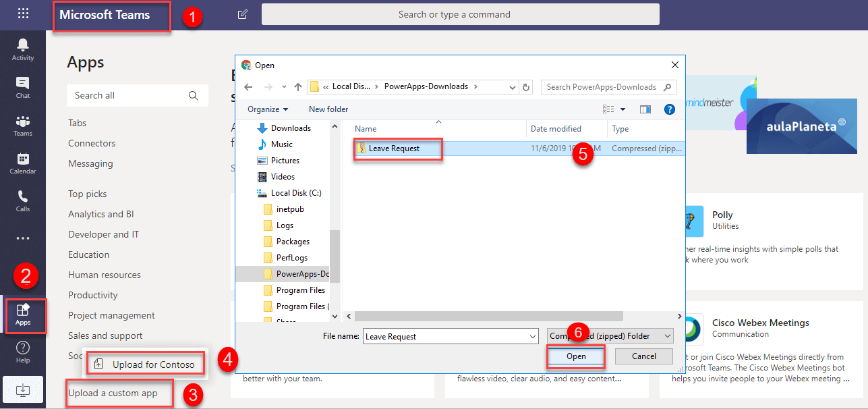This screenshot has height=409, width=868.
Task: Click the file dialog help icon
Action: (x=670, y=109)
